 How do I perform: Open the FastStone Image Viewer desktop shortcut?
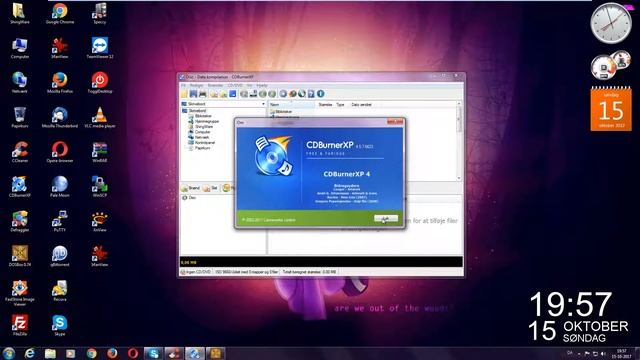point(20,293)
